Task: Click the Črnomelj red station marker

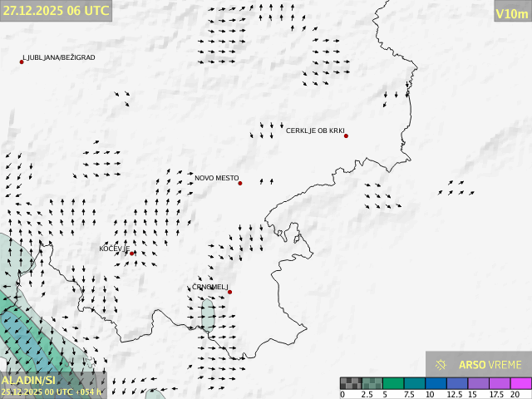Action: (x=229, y=292)
